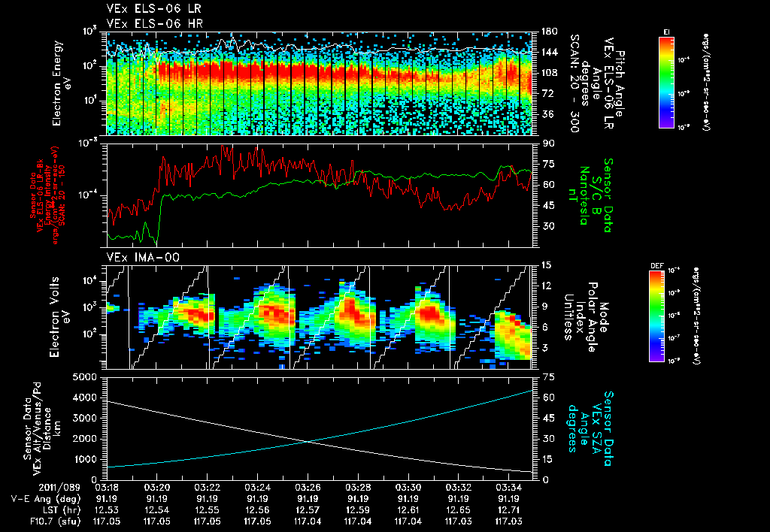Click the red "Energy Intensity" axis label

coord(49,195)
